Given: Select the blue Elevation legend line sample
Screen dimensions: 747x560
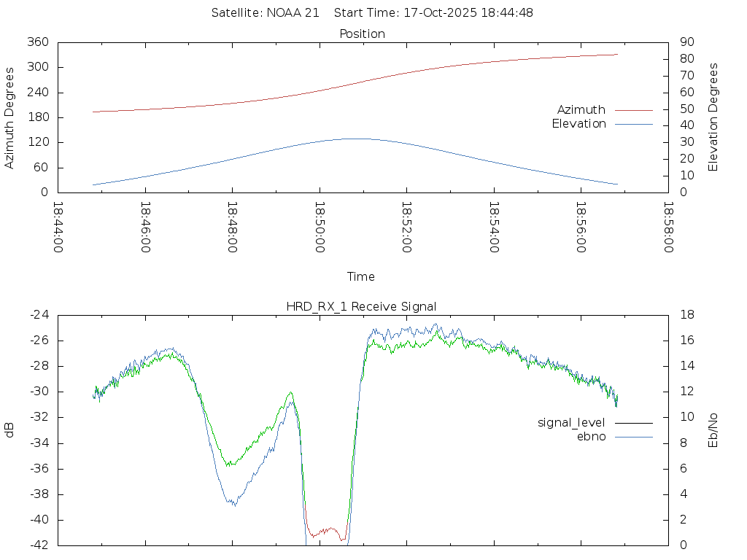Looking at the screenshot, I should pos(633,124).
